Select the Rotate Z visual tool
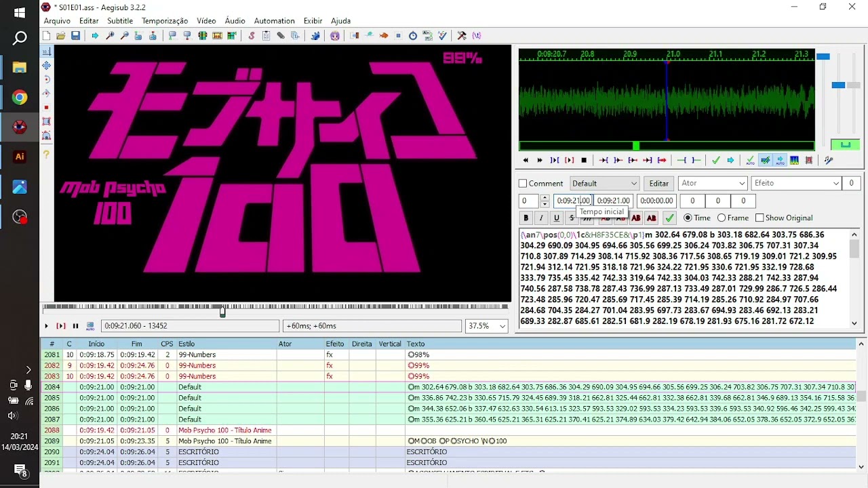 46,79
